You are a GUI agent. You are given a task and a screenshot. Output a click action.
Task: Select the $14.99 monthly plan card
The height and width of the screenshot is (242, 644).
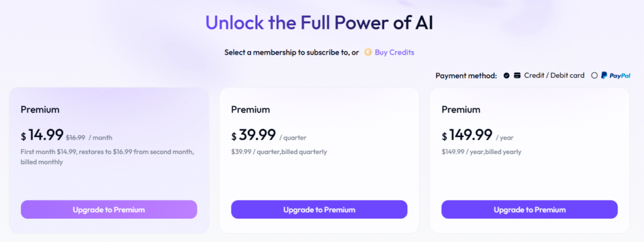[x=109, y=160]
